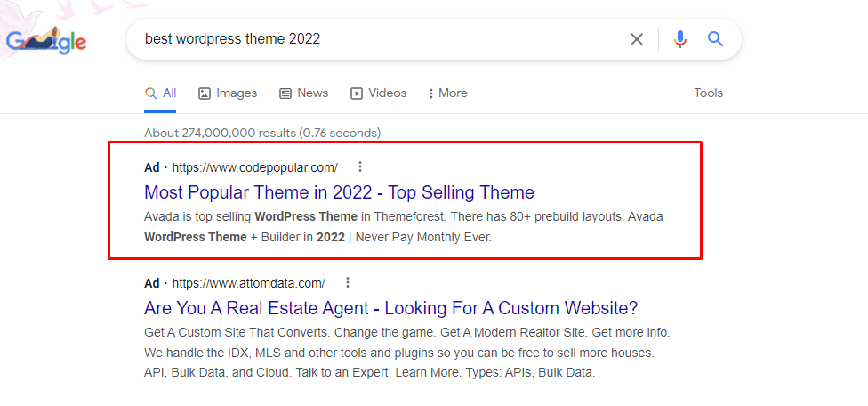Open 'Are You A Real Estate Agent' link
The width and height of the screenshot is (868, 406).
(x=390, y=308)
